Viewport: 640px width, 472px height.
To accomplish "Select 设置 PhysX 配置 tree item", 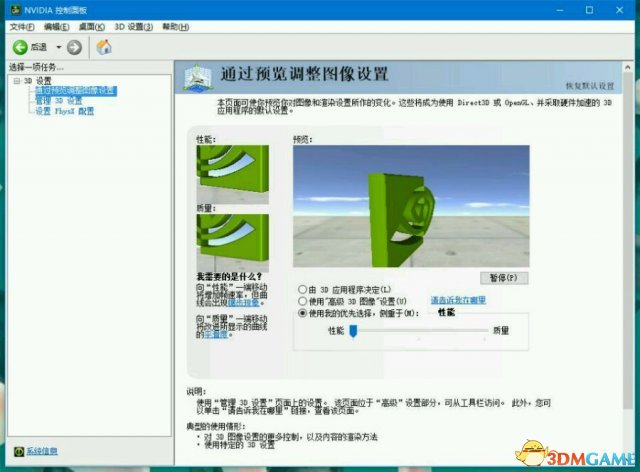I will [64, 111].
